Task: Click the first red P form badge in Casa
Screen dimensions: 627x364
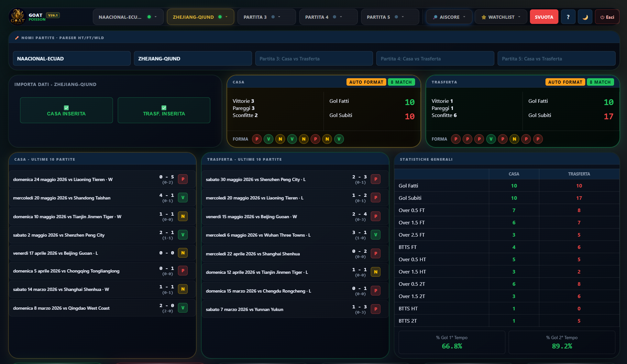Action: (257, 139)
